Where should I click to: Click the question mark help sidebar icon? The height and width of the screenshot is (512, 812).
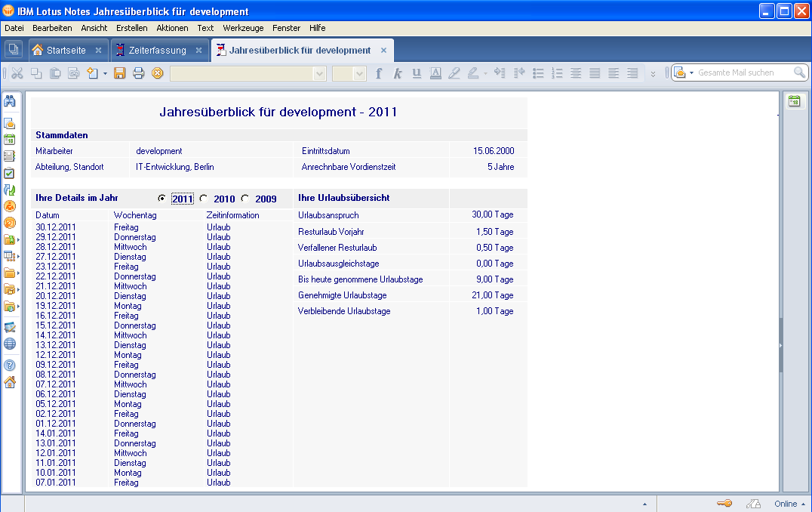[x=10, y=365]
